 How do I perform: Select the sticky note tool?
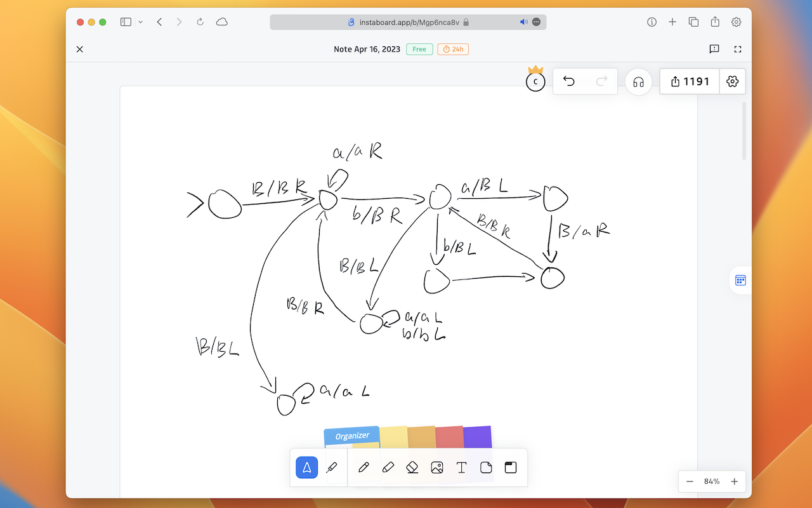pos(486,467)
